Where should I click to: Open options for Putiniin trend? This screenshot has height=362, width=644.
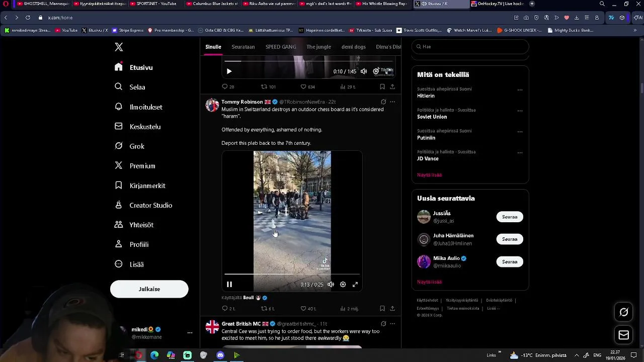pyautogui.click(x=520, y=132)
